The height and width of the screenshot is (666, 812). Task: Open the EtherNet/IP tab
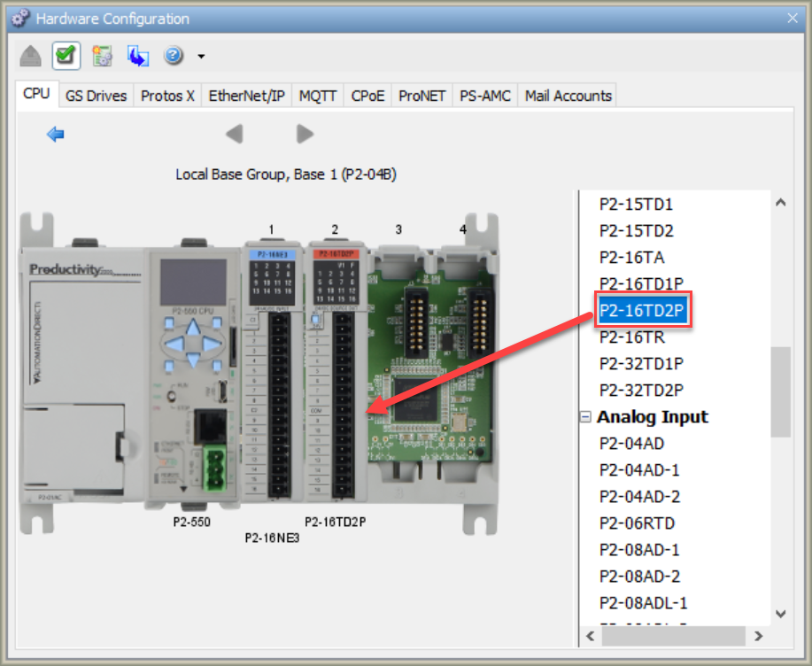point(246,96)
